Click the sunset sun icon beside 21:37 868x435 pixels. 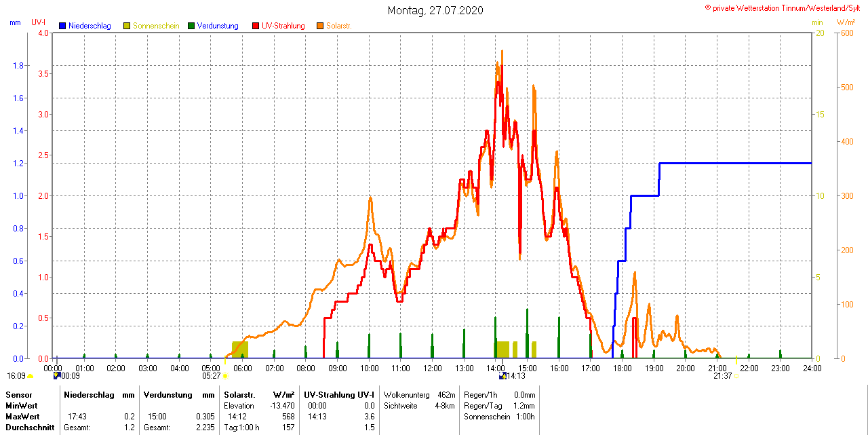point(736,376)
